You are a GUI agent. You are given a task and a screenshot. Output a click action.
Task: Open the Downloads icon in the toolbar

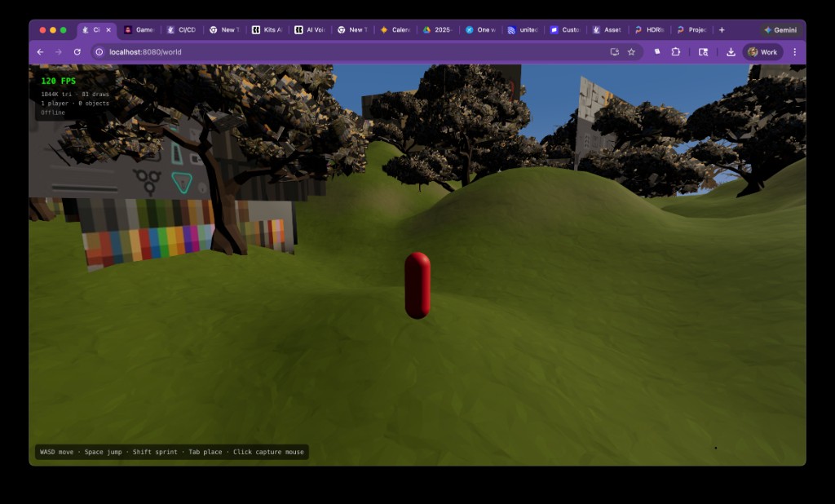pos(730,51)
